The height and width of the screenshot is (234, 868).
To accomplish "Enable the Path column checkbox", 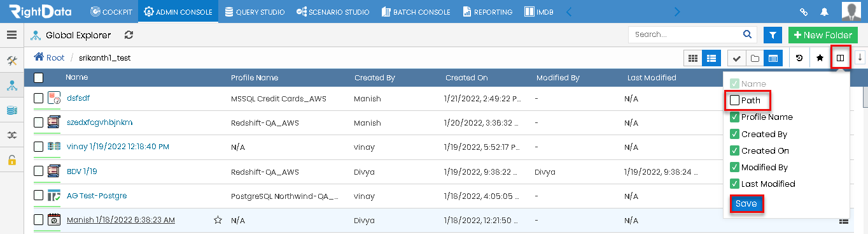I will pos(734,100).
